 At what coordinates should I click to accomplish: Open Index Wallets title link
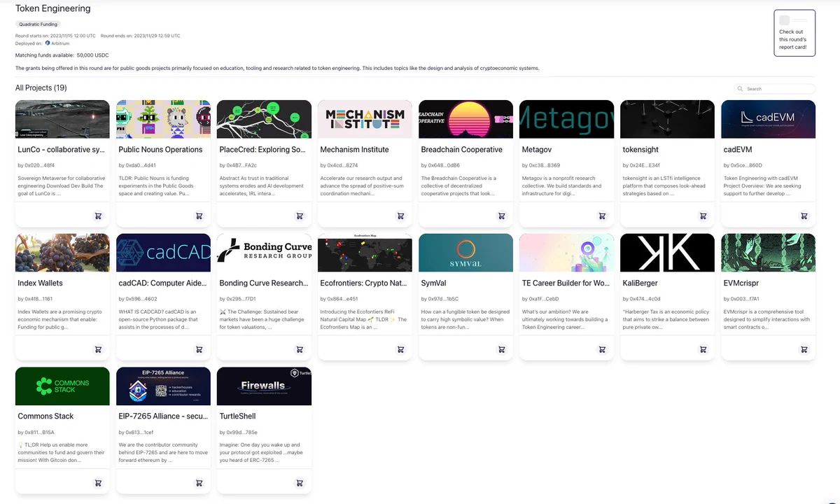[x=40, y=283]
